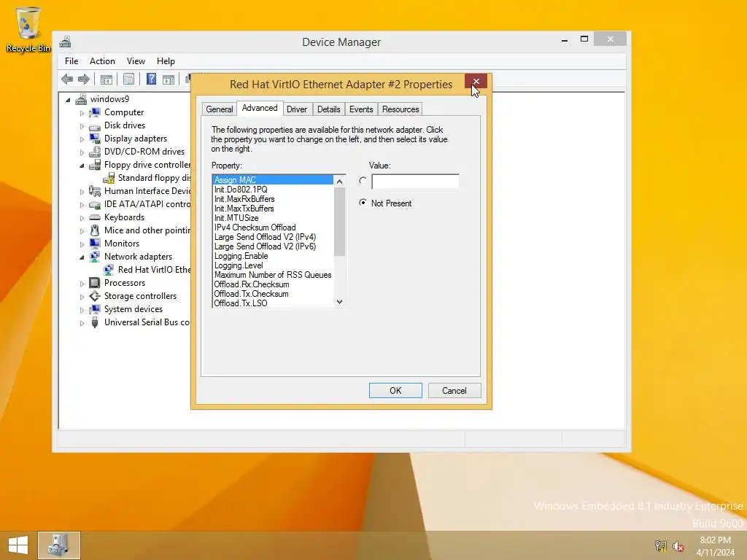Click the Property list scrollbar thumb
Screen dimensions: 747x560
(339, 222)
